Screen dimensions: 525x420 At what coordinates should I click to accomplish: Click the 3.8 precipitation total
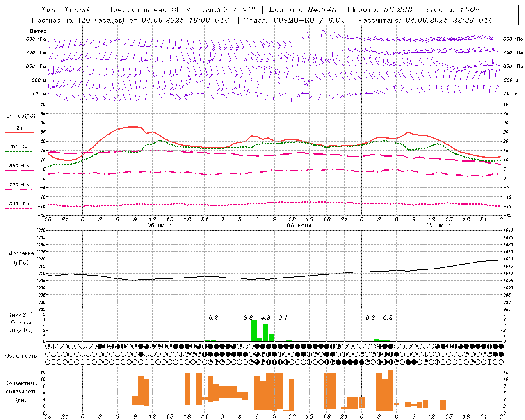(x=248, y=317)
